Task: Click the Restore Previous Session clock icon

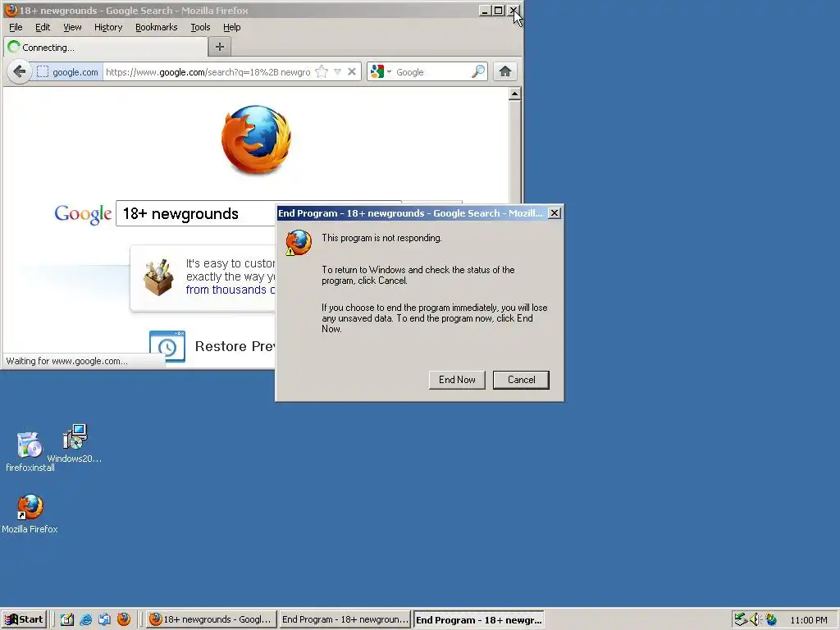Action: [x=167, y=346]
